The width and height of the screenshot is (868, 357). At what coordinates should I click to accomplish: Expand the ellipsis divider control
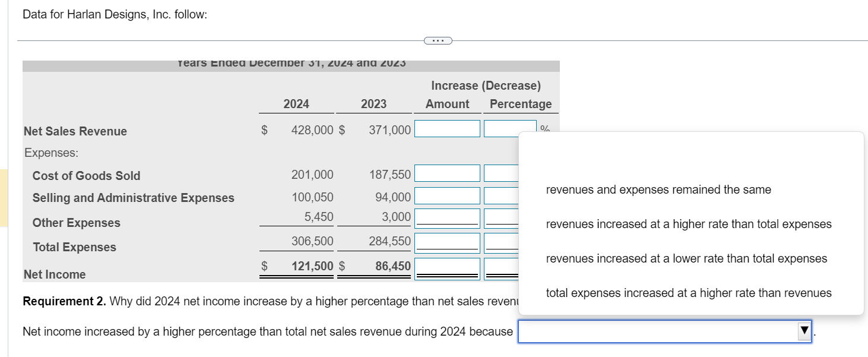pyautogui.click(x=438, y=40)
